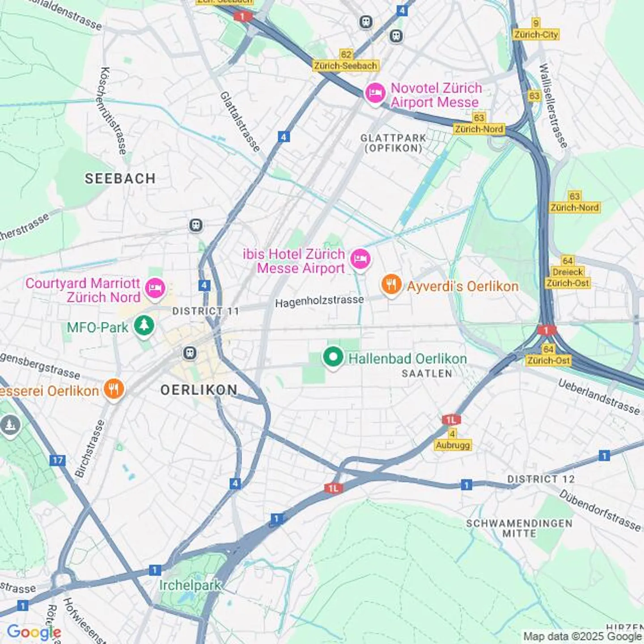The height and width of the screenshot is (644, 644).
Task: Click the Zürich-City exit 9 sign
Action: pyautogui.click(x=536, y=29)
